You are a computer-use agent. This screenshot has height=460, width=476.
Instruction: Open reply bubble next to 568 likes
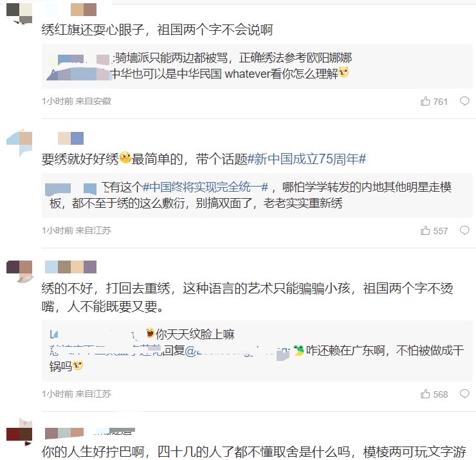[464, 394]
